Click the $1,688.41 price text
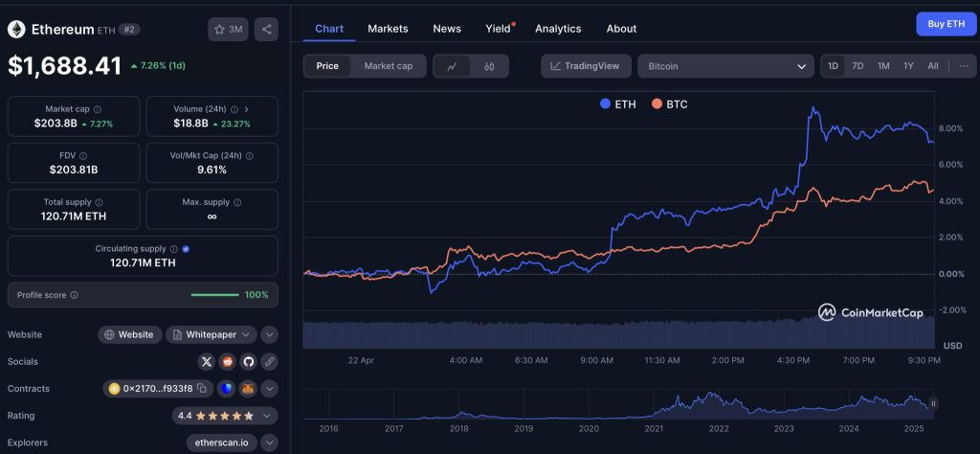 click(x=64, y=66)
